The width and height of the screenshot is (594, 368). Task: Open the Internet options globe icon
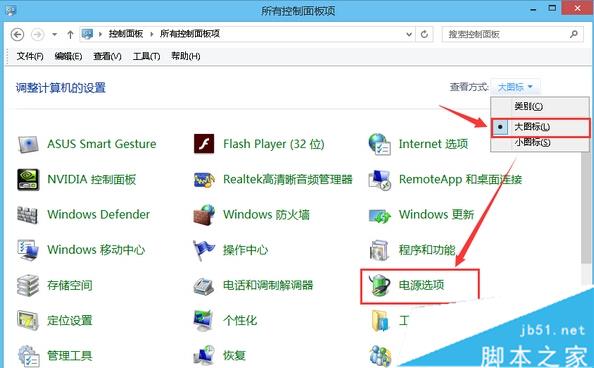tap(380, 144)
